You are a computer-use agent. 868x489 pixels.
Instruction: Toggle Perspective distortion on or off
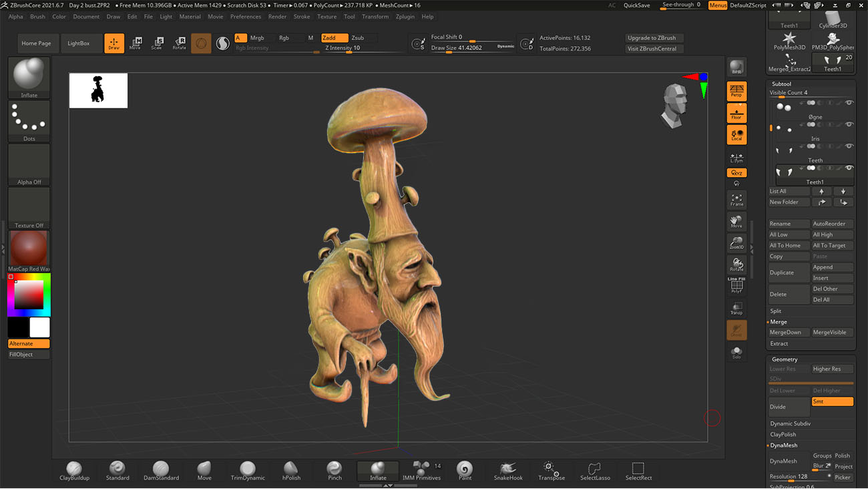point(736,91)
